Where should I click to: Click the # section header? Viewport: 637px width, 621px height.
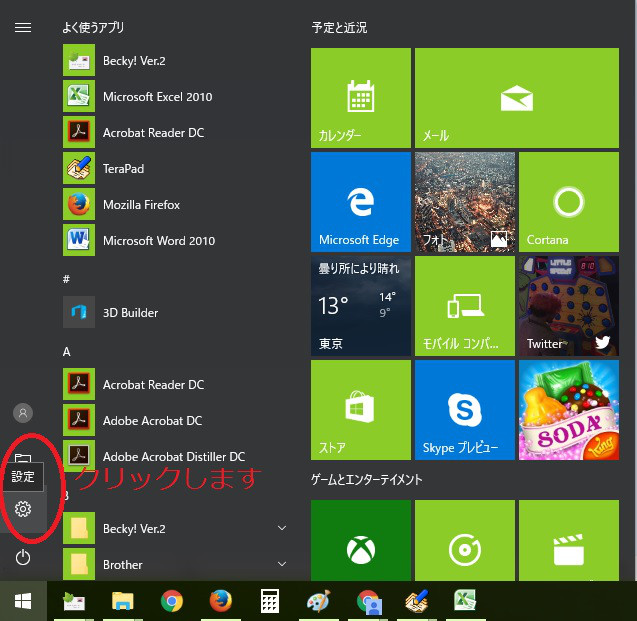[66, 279]
